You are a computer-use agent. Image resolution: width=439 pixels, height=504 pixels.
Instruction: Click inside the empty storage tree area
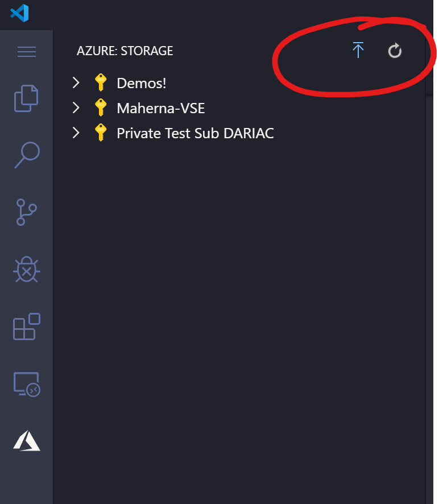point(239,284)
